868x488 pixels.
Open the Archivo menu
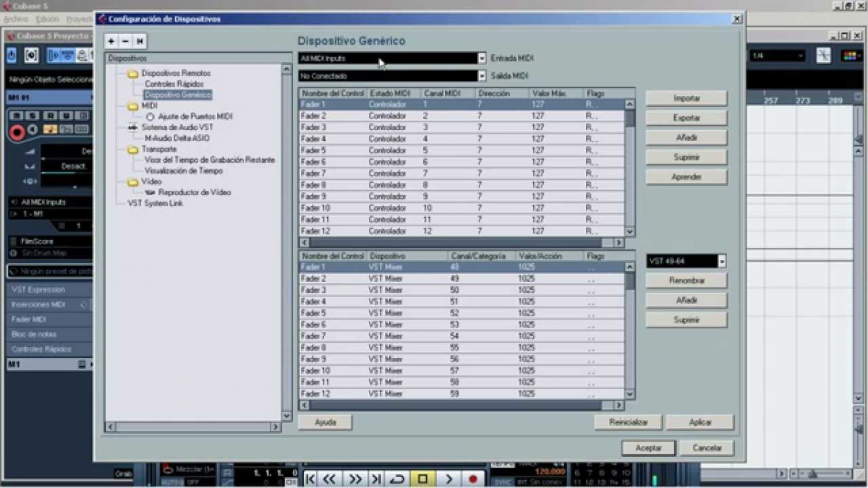tap(15, 20)
